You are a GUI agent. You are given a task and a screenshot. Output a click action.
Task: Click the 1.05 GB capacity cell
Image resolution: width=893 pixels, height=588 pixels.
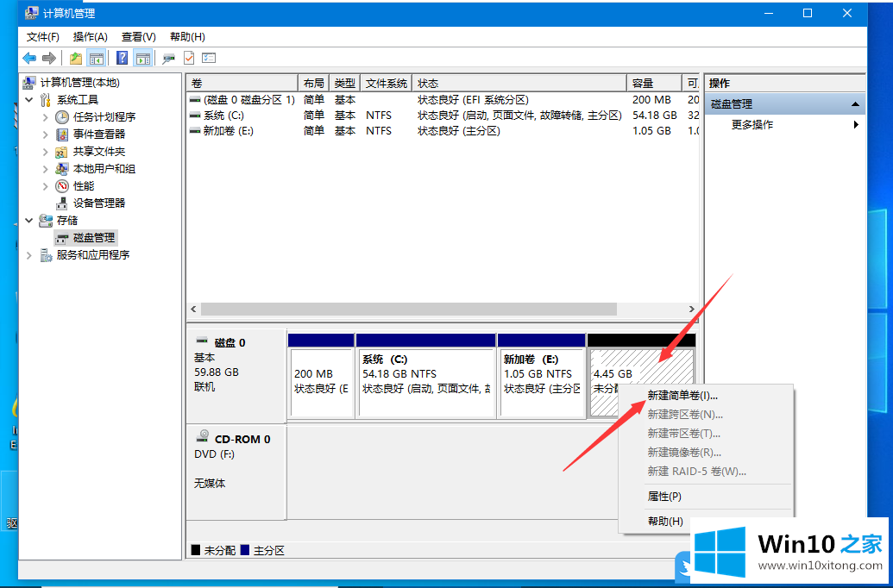coord(651,131)
